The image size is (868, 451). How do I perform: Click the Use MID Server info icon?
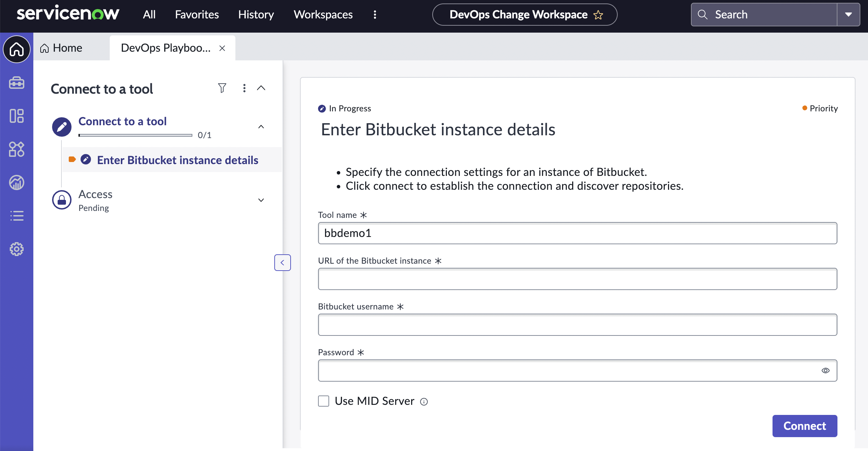coord(424,402)
